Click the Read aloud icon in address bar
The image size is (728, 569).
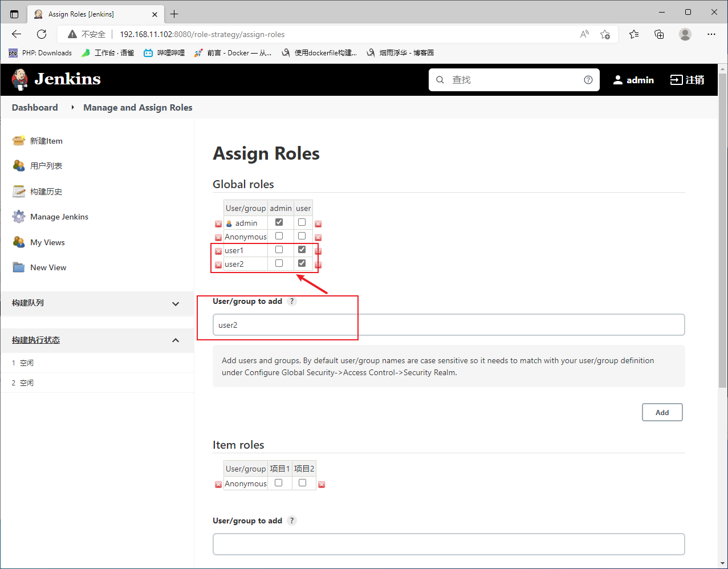[584, 34]
